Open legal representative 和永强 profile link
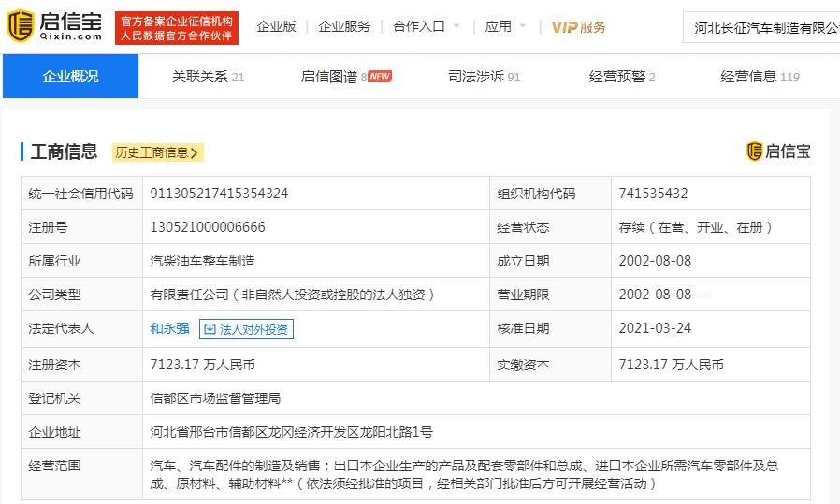 pyautogui.click(x=170, y=328)
